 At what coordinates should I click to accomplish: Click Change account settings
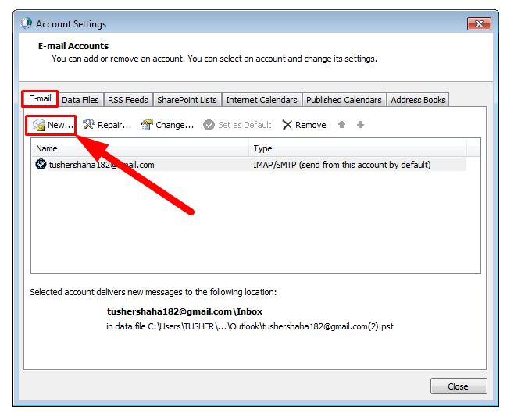167,125
